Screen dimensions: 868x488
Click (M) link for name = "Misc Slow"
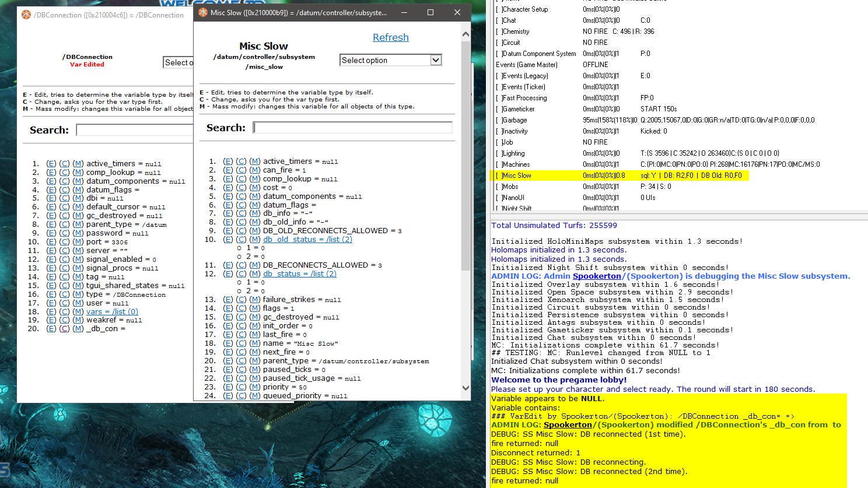click(255, 343)
